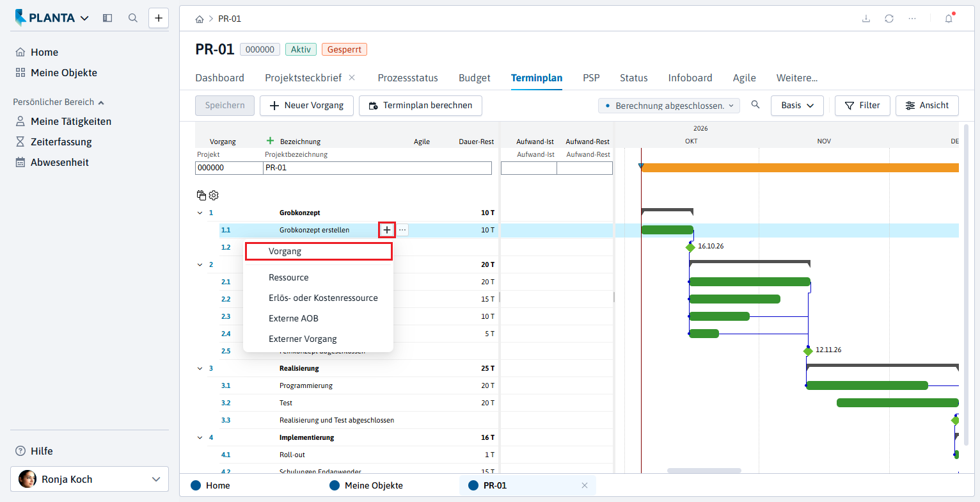Click the 16.10.26 milestone diamond
Image resolution: width=980 pixels, height=502 pixels.
(690, 247)
